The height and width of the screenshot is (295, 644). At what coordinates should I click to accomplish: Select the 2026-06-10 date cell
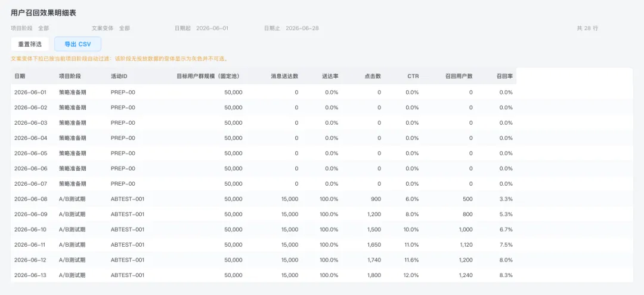point(31,229)
